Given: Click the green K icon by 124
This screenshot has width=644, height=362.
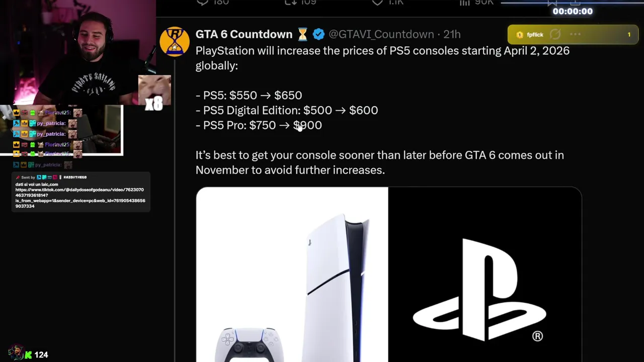Looking at the screenshot, I should (28, 355).
